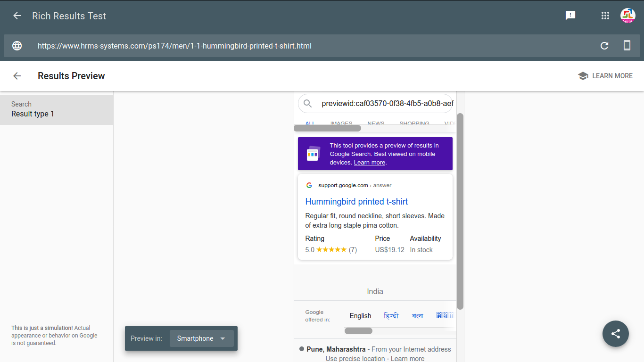
Task: Click the 5.0 star rating row
Action: pos(331,250)
